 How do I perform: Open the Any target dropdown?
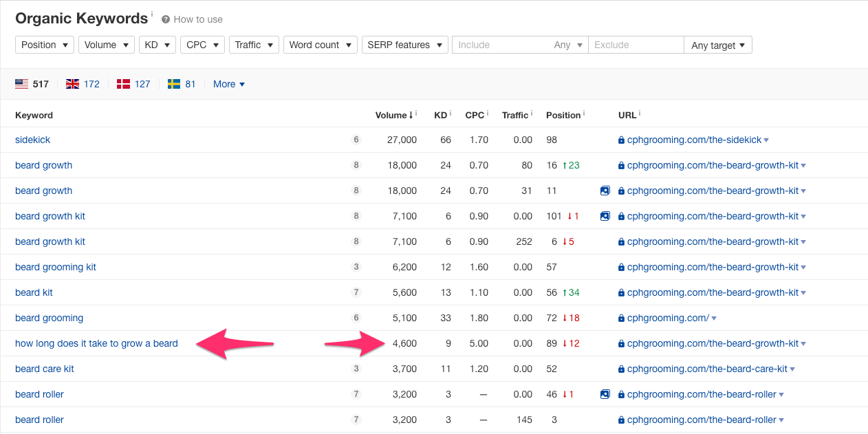pos(718,45)
